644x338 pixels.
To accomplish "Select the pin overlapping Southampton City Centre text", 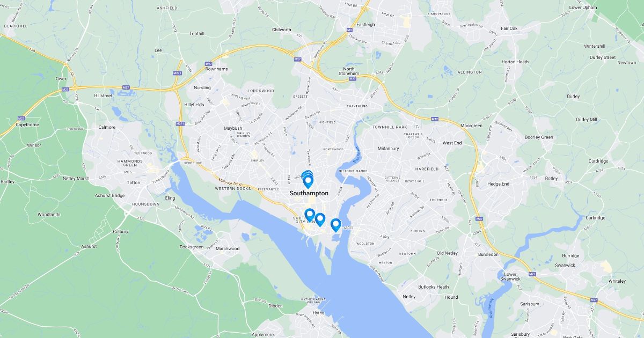I will (x=310, y=215).
